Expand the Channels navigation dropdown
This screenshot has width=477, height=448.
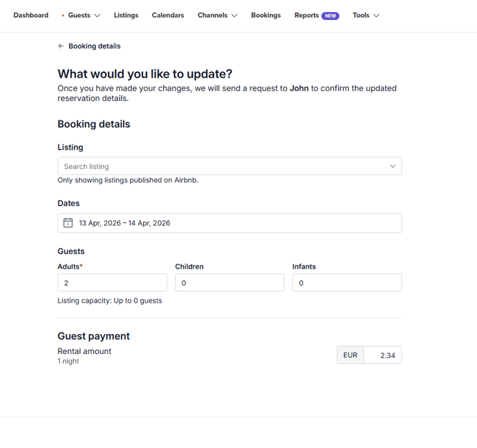coord(217,16)
